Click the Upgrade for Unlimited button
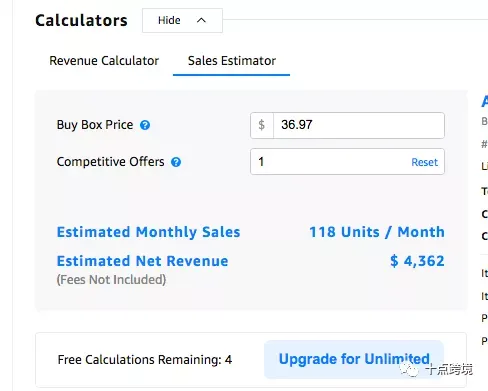The height and width of the screenshot is (391, 488). coord(354,359)
